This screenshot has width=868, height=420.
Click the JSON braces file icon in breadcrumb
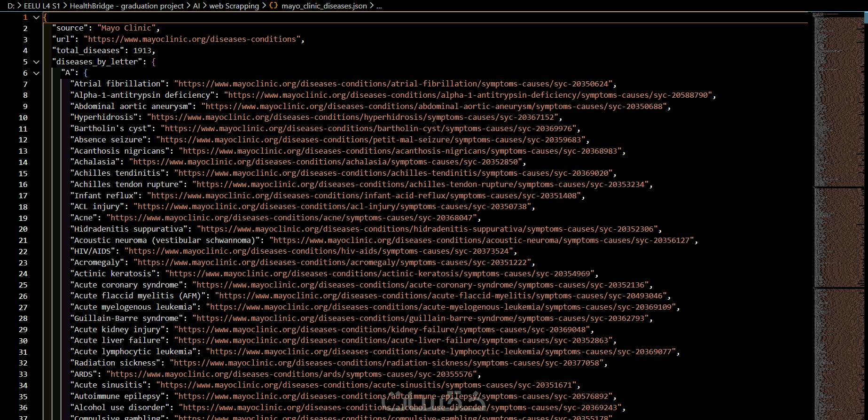coord(274,6)
